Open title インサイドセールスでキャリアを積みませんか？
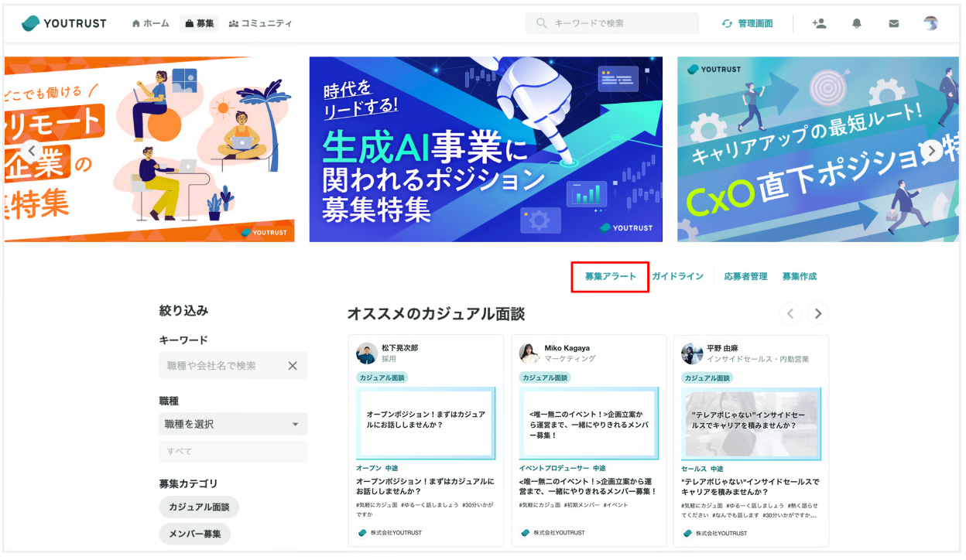This screenshot has height=560, width=966. pos(750,486)
